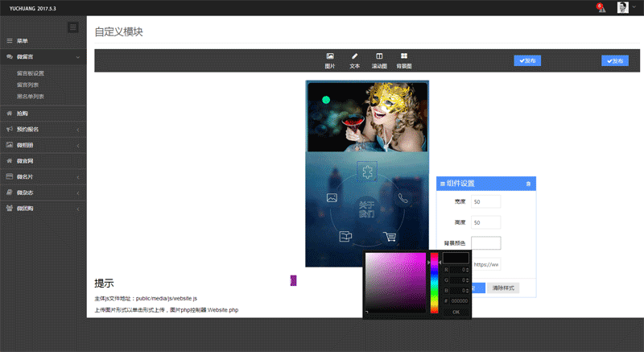
Task: Click the 清除样式 button
Action: 503,288
